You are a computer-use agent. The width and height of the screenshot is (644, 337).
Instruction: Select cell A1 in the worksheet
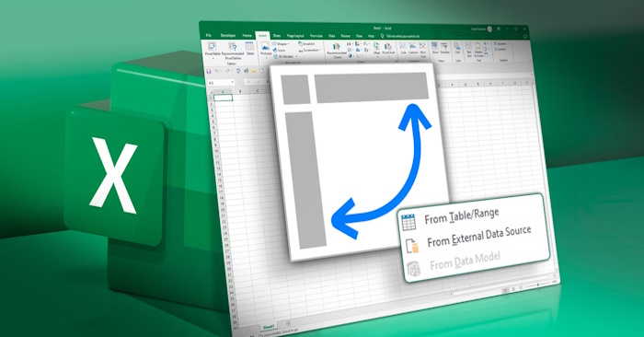click(x=223, y=98)
